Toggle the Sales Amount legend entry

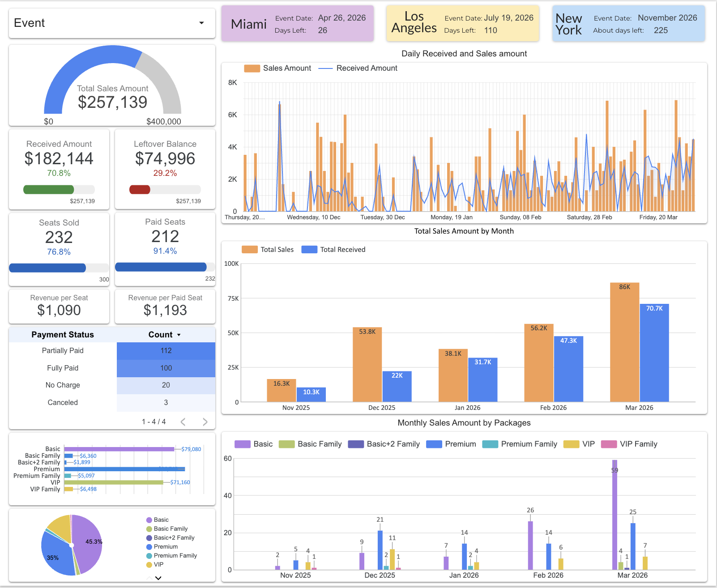click(277, 68)
